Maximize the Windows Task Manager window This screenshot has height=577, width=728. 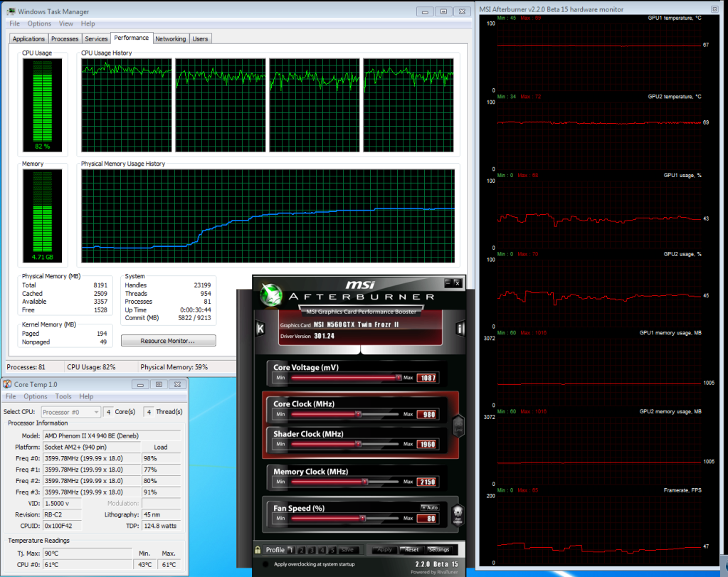tap(443, 11)
